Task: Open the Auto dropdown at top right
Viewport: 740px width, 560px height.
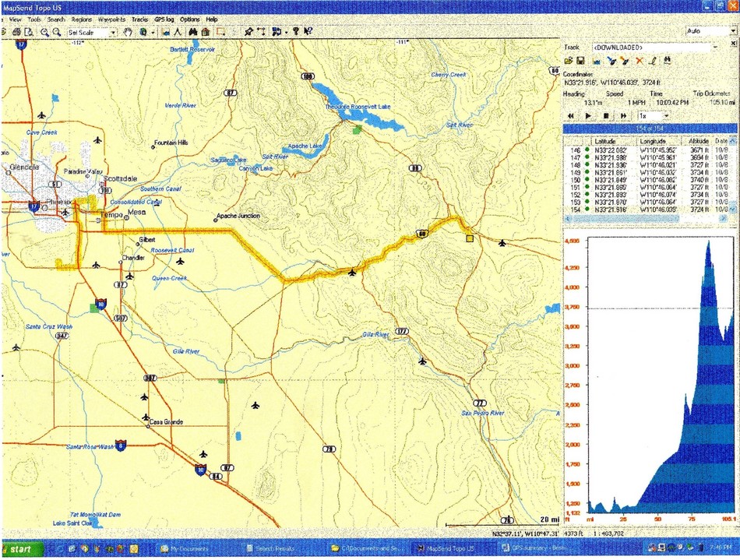Action: [x=734, y=31]
